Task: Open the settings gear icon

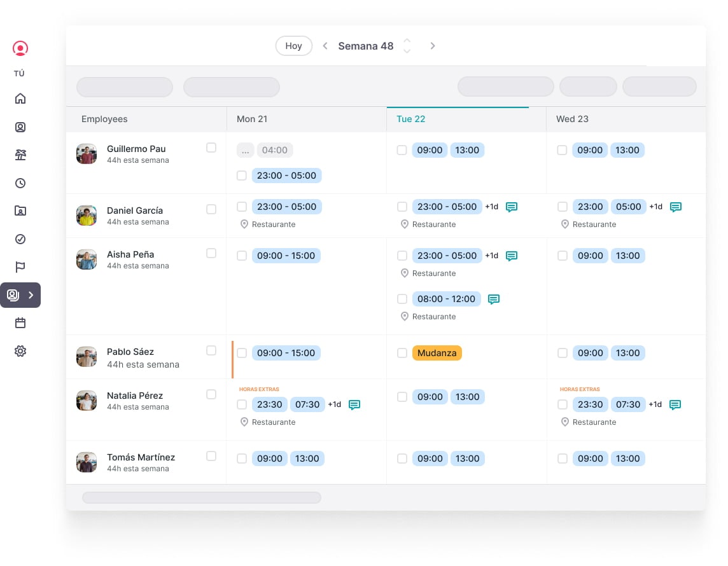Action: tap(20, 351)
